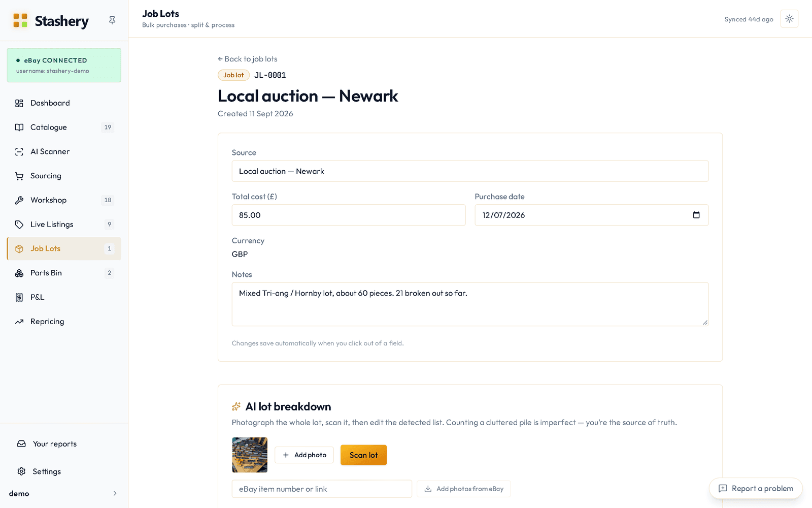
Task: Open the Purchase date calendar picker
Action: [696, 215]
